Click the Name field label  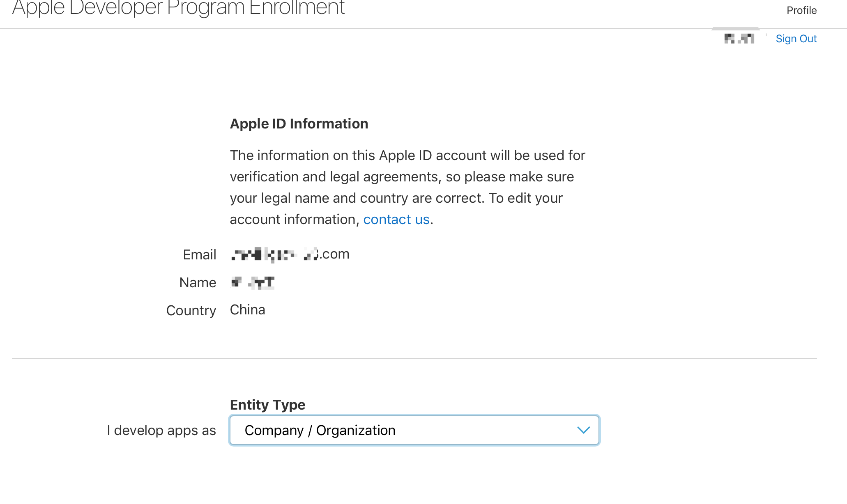tap(198, 283)
